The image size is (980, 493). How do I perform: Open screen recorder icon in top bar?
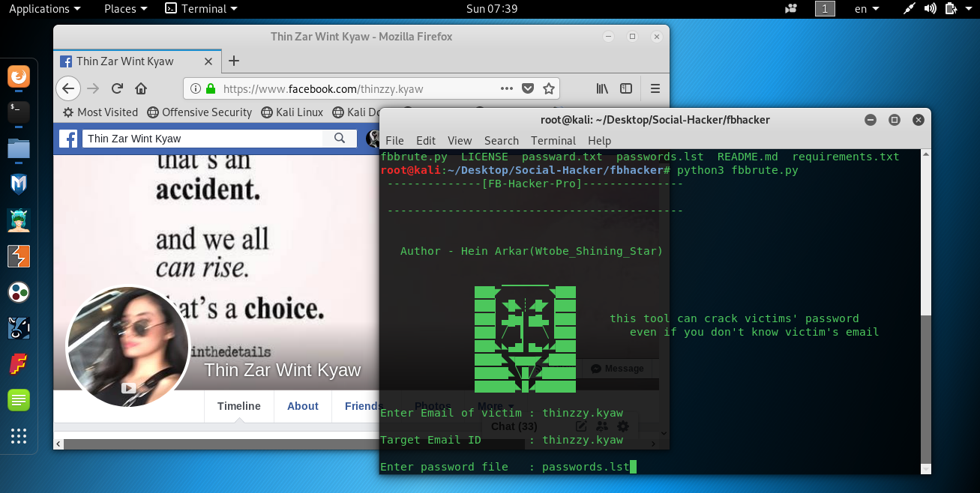[791, 9]
